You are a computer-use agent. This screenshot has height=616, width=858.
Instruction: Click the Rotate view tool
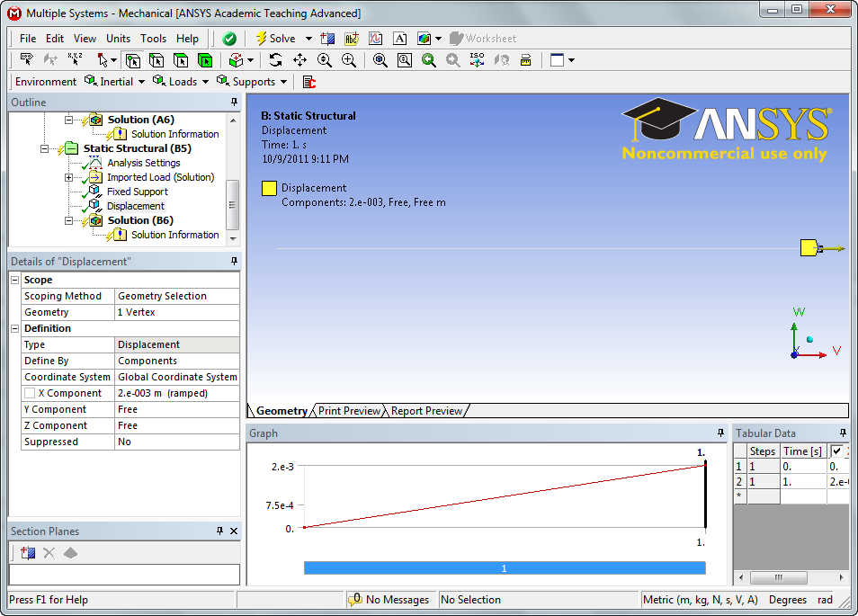(x=276, y=60)
